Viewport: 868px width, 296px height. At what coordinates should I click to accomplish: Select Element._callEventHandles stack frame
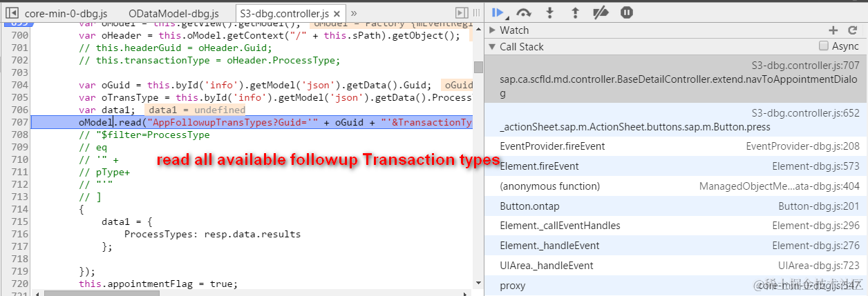point(675,226)
